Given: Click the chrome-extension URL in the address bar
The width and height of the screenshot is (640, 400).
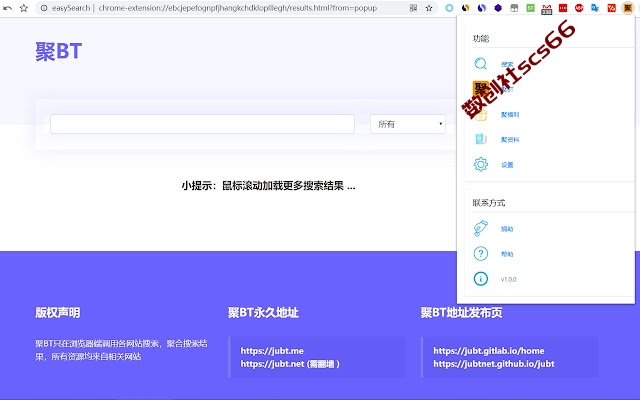Looking at the screenshot, I should pos(238,8).
